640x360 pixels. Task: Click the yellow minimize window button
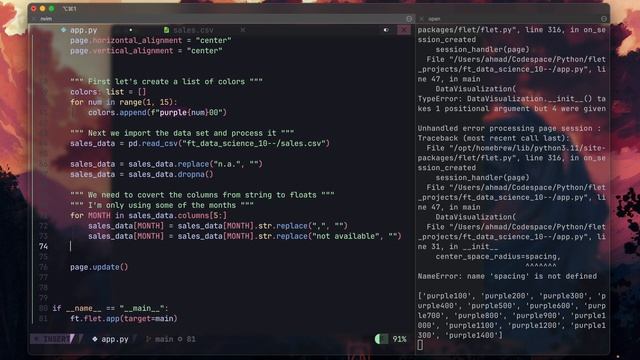(42, 9)
